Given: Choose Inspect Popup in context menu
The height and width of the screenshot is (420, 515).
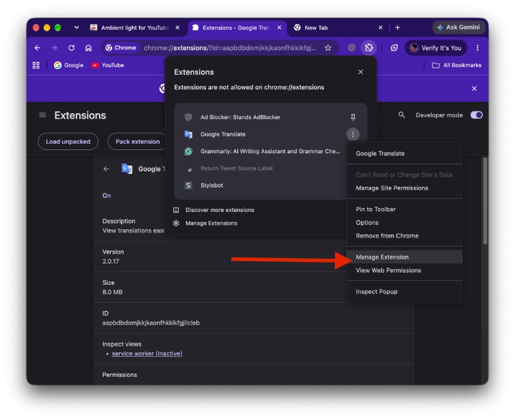Looking at the screenshot, I should pos(404,292).
